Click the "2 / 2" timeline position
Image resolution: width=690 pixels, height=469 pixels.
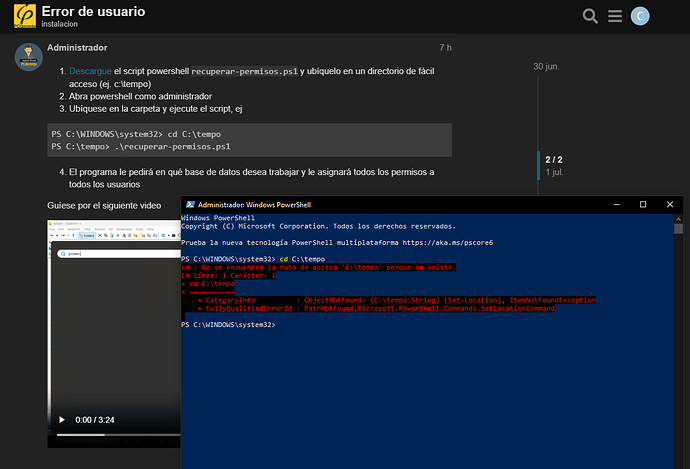554,160
